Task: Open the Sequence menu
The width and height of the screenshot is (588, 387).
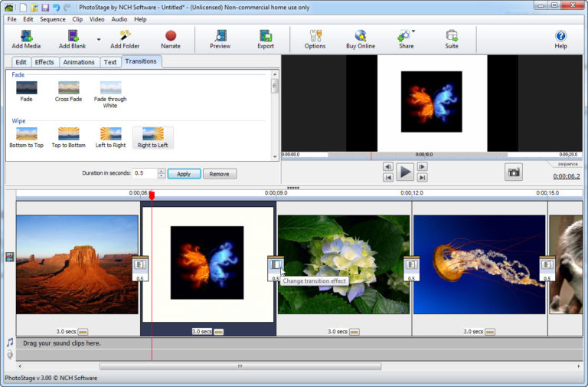Action: (x=53, y=19)
